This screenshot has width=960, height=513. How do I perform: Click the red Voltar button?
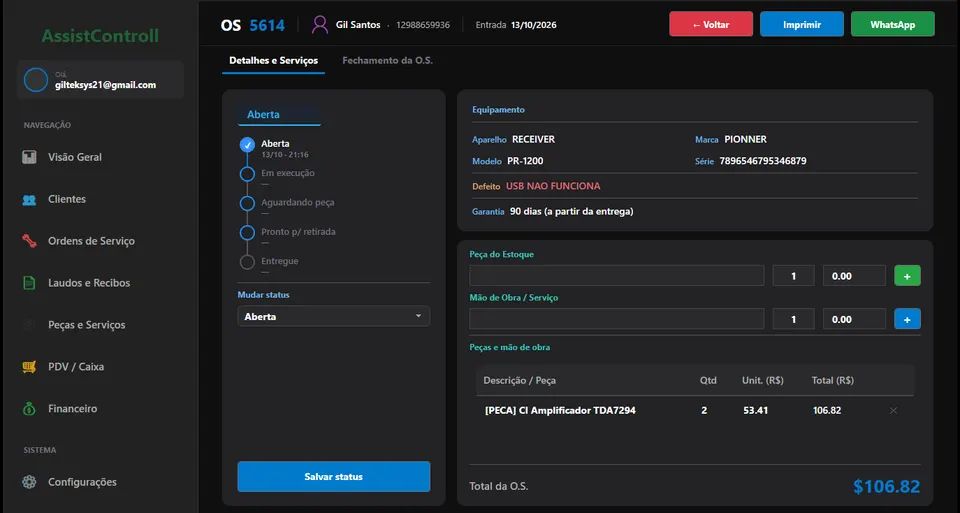[711, 24]
